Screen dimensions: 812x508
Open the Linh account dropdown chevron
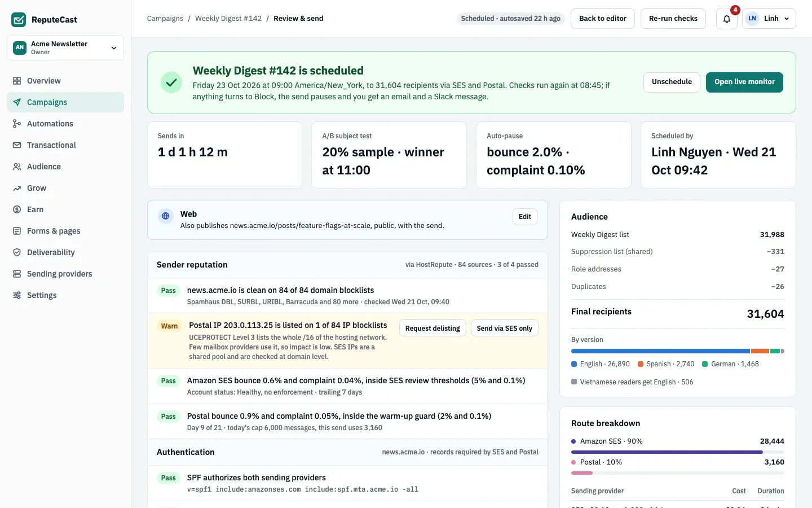787,19
